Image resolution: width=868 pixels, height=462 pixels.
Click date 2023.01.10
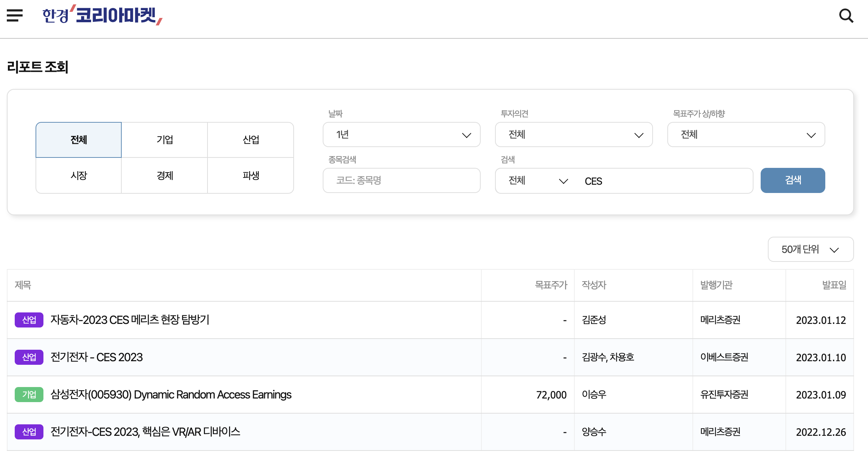[x=821, y=358]
